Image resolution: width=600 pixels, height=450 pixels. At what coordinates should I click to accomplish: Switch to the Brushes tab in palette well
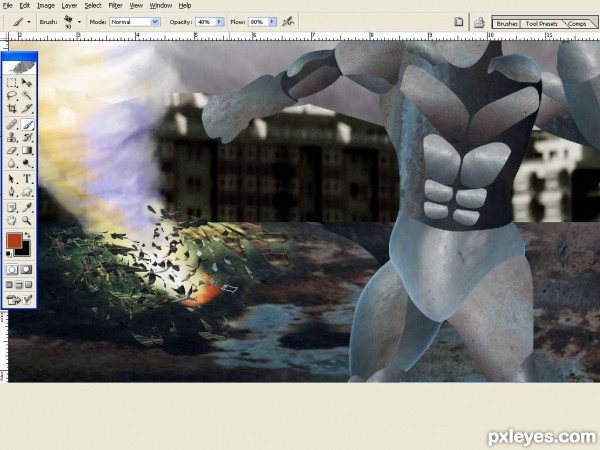point(507,23)
